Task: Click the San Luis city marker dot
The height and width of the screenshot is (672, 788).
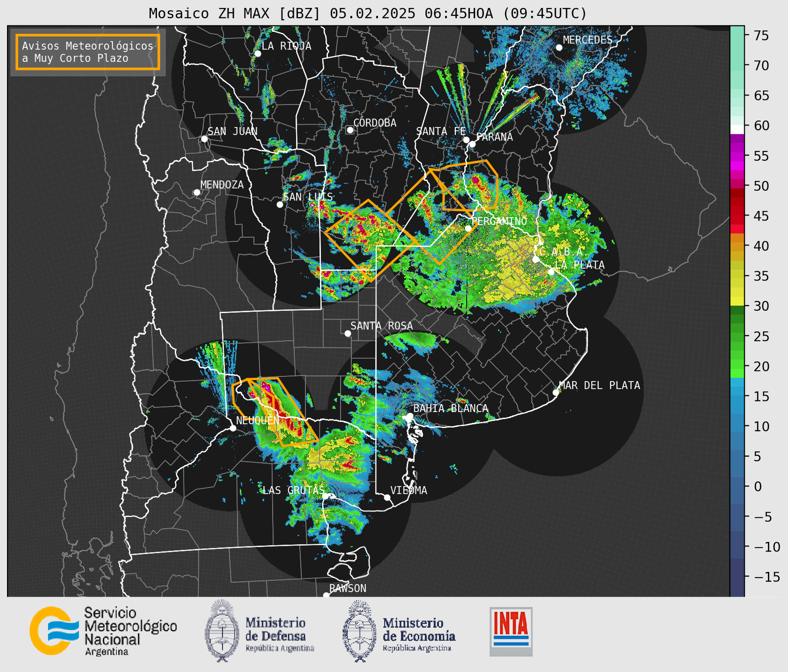Action: 280,205
